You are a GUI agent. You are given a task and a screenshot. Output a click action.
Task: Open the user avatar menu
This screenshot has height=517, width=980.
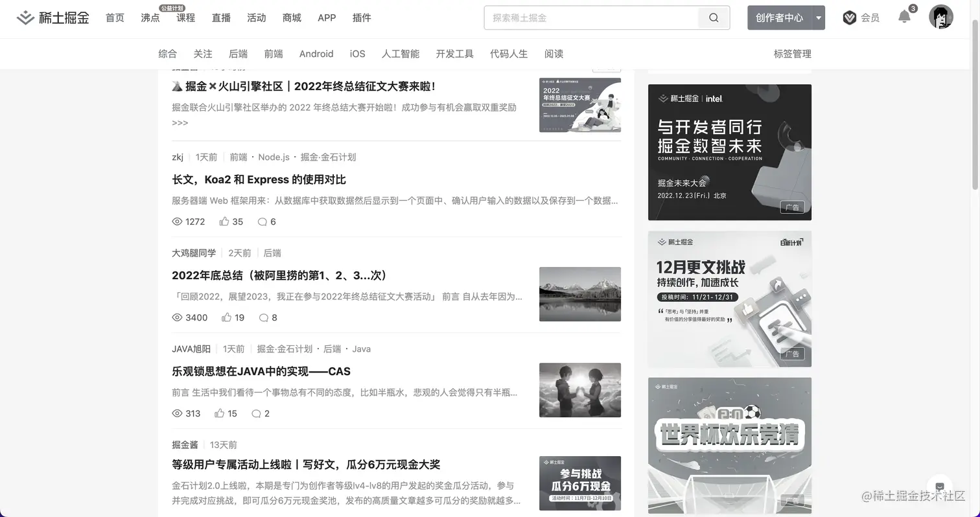[x=940, y=17]
